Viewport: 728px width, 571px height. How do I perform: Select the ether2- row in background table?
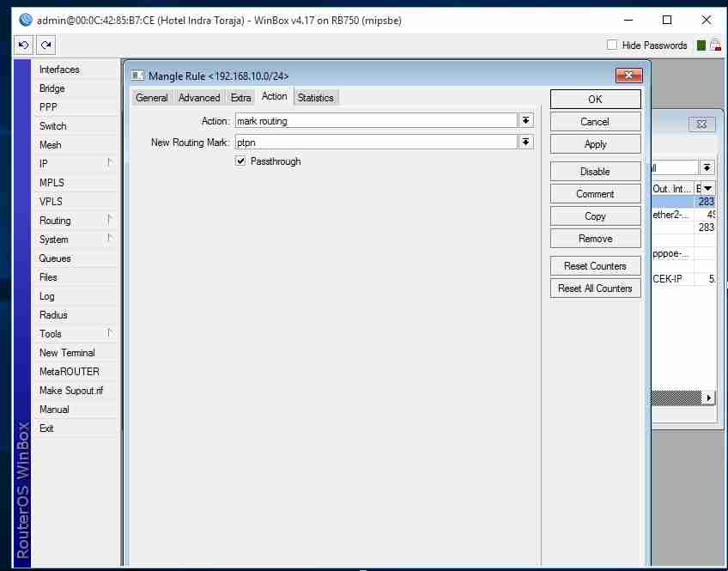[x=683, y=215]
